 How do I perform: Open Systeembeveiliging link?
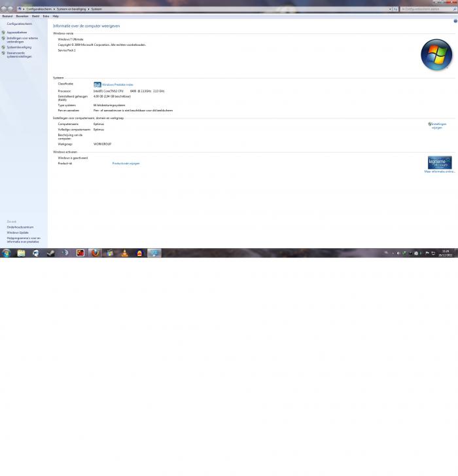pyautogui.click(x=19, y=47)
